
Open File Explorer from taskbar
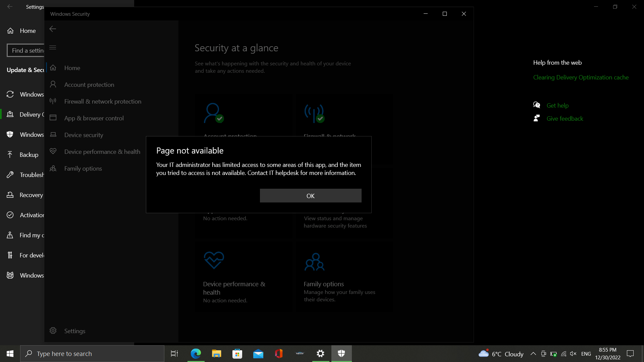[x=217, y=354]
